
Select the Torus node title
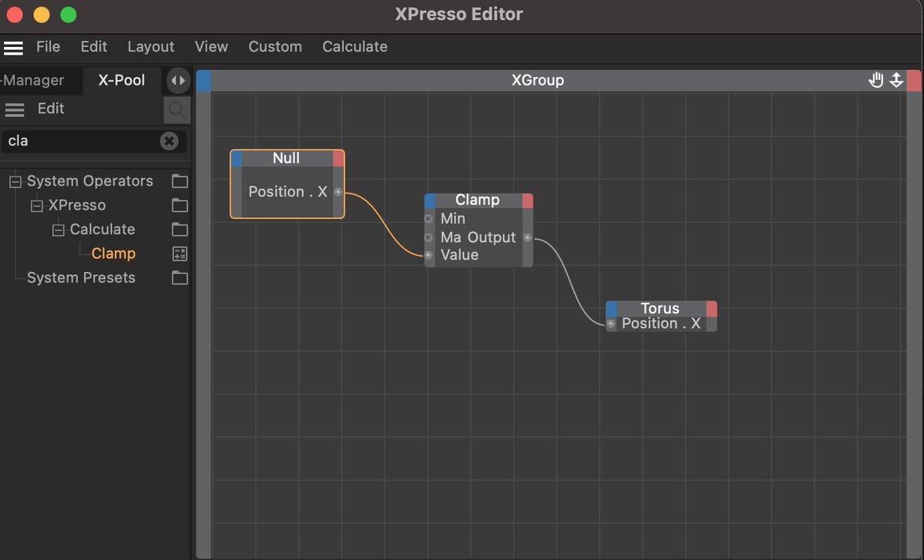pos(660,309)
